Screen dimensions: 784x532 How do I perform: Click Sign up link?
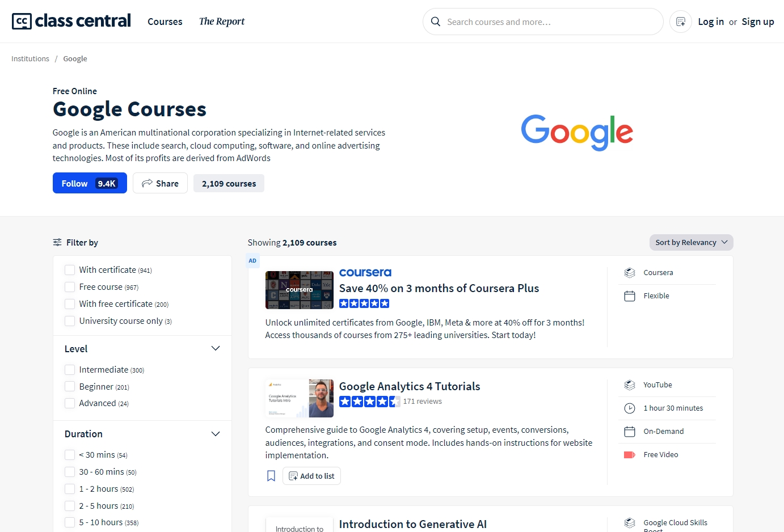tap(758, 22)
